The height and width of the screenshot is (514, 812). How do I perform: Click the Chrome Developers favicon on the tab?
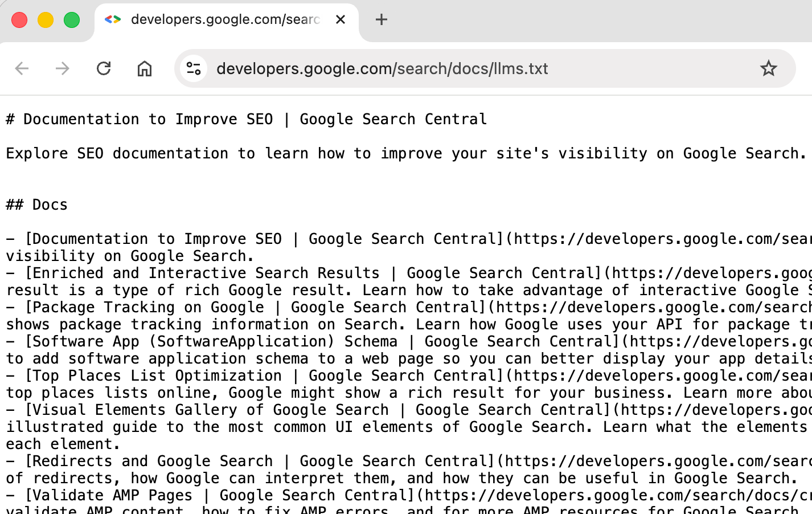(x=112, y=19)
